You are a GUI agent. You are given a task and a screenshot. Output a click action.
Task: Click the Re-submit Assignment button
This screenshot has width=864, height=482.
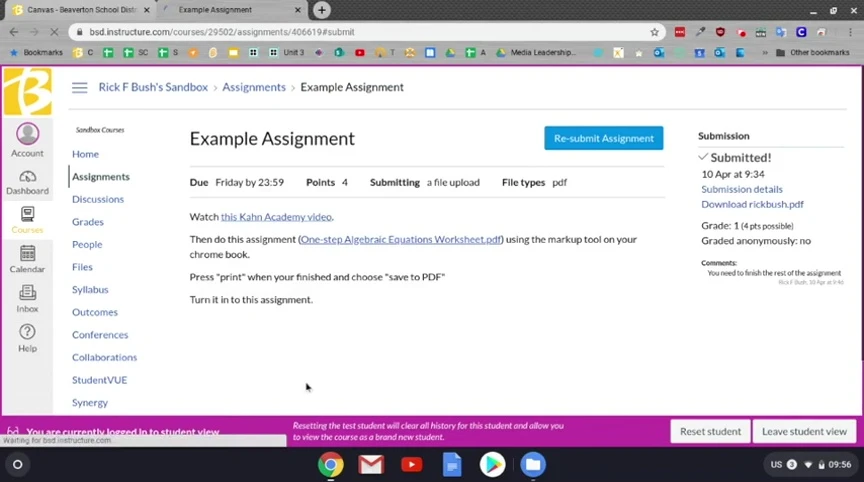pos(603,138)
